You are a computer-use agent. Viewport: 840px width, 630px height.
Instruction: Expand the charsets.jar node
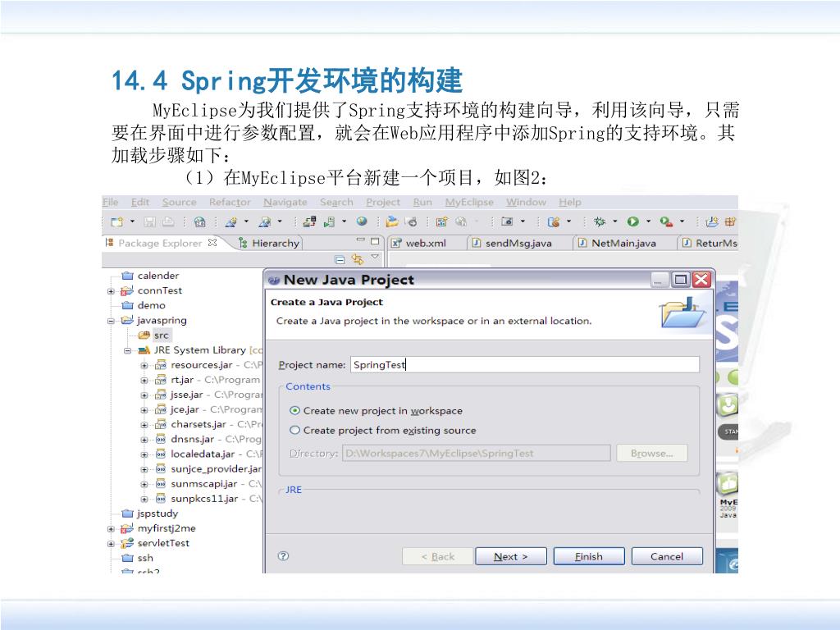pos(144,426)
